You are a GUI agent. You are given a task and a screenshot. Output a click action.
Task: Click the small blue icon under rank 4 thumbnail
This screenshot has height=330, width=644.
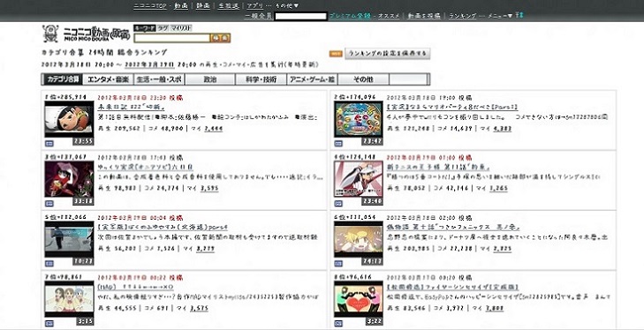[x=338, y=204]
